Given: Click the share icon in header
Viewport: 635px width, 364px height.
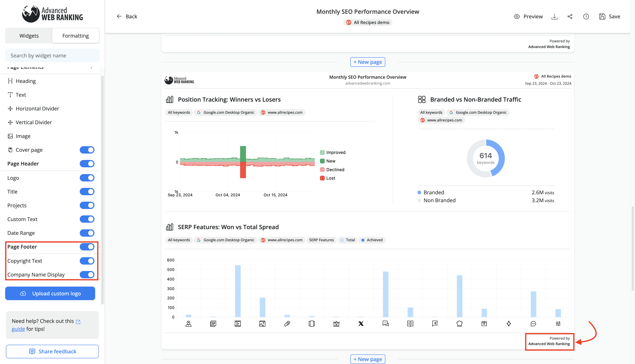Looking at the screenshot, I should [570, 17].
